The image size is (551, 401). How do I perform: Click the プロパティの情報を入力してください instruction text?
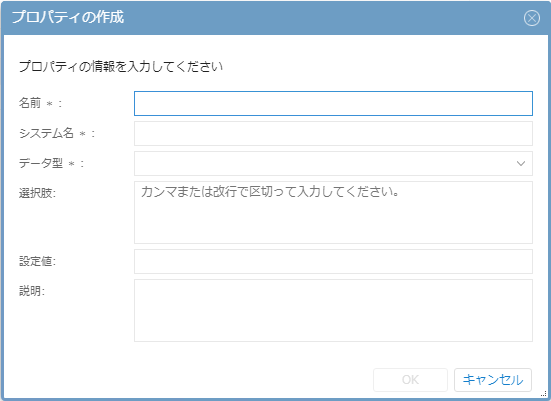[x=121, y=66]
